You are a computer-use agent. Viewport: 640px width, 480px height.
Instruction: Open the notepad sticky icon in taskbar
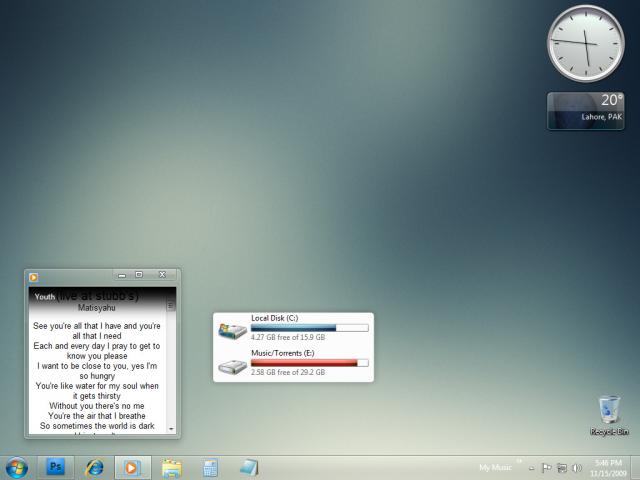tap(249, 468)
